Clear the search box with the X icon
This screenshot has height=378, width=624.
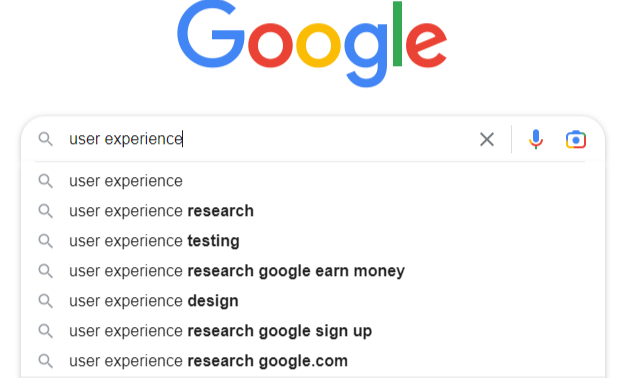pos(487,140)
